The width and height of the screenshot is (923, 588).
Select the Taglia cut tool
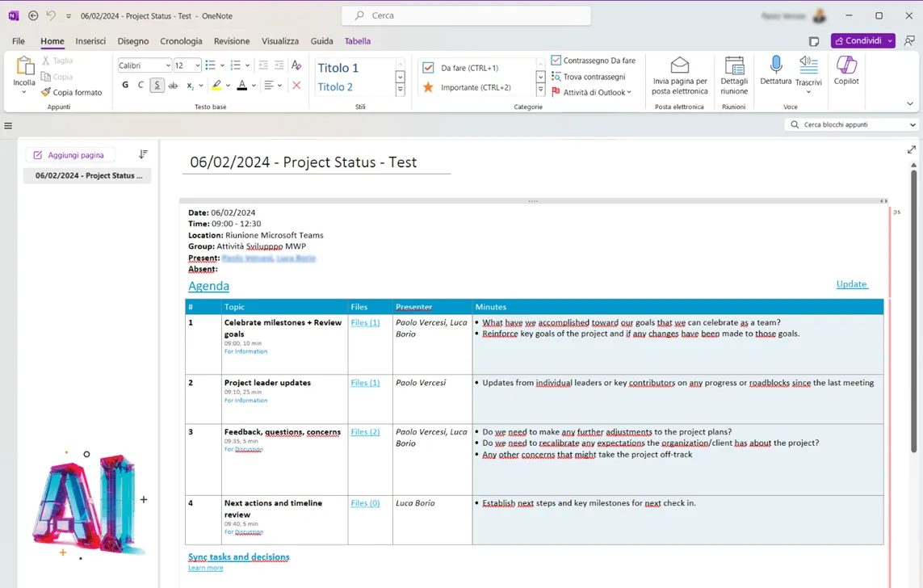[57, 61]
